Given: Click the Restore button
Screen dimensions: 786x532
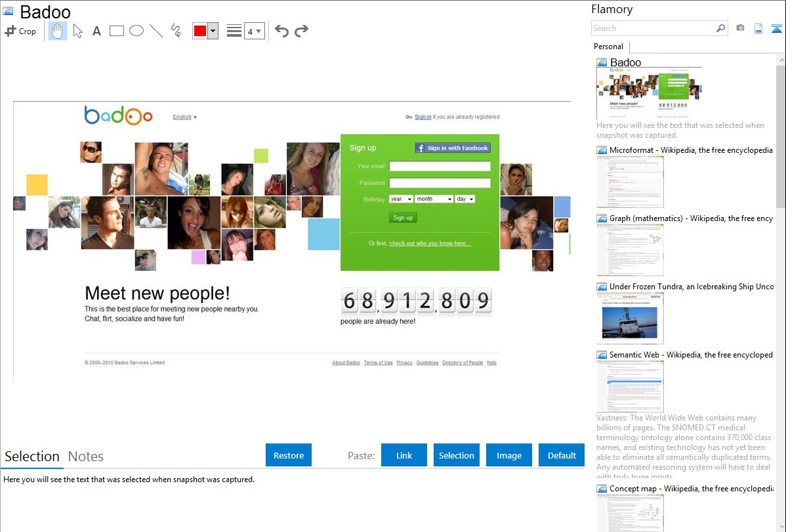Looking at the screenshot, I should (289, 455).
